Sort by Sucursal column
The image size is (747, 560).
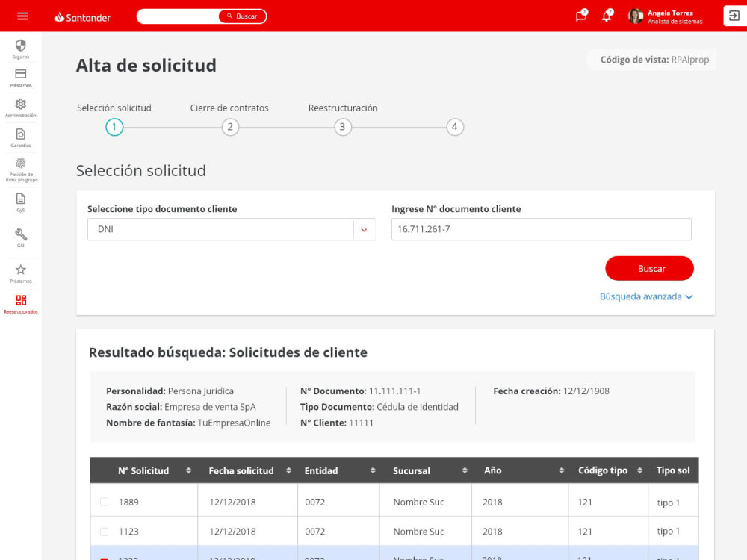coord(465,470)
